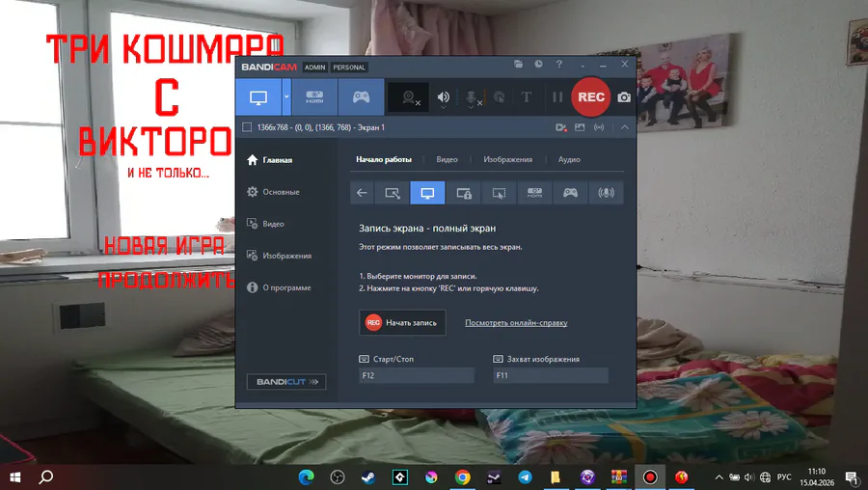868x490 pixels.
Task: Open Steam from taskbar
Action: tap(368, 476)
